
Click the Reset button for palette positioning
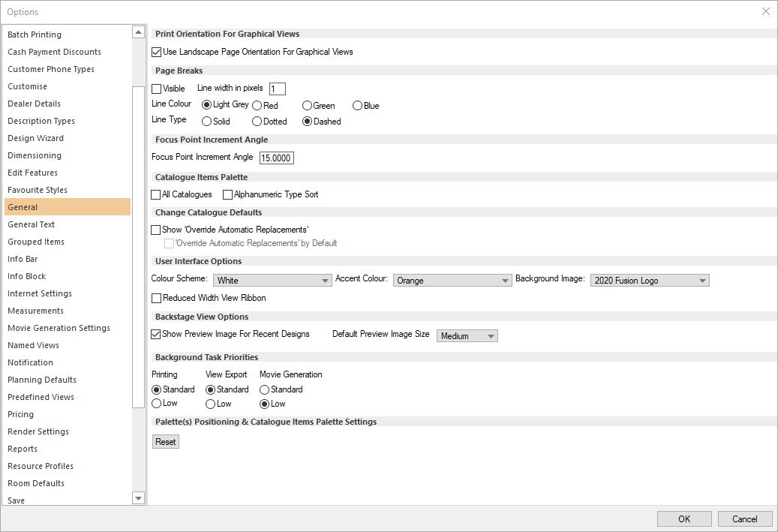tap(165, 441)
